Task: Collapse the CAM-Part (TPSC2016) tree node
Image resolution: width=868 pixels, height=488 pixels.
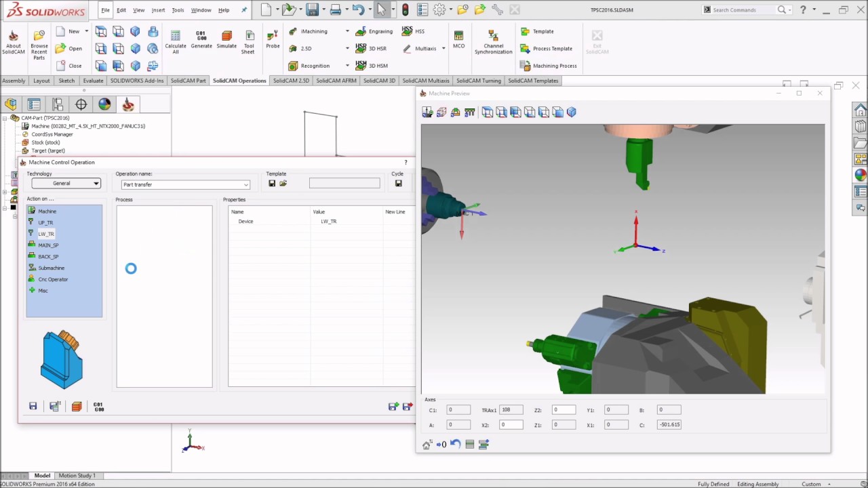Action: tap(5, 118)
